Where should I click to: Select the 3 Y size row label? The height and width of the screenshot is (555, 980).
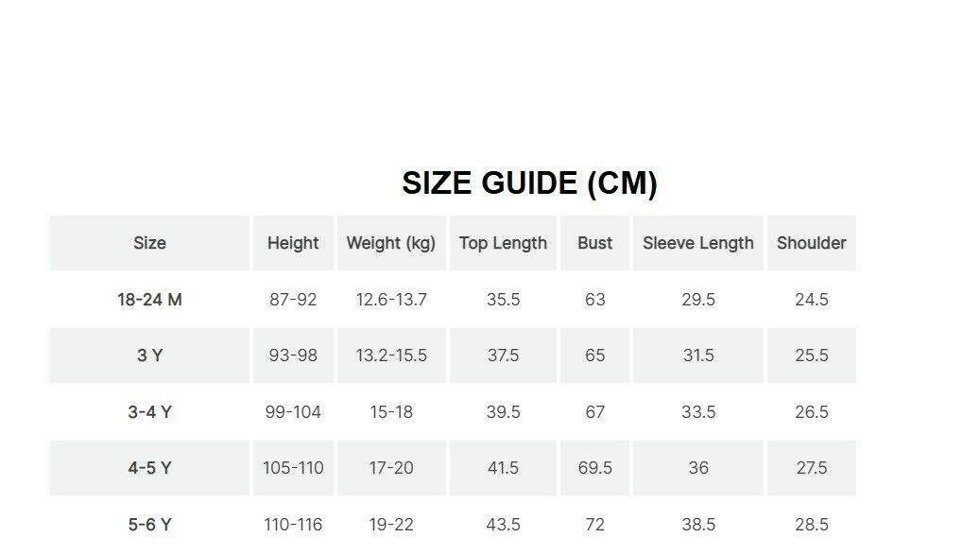pyautogui.click(x=149, y=356)
